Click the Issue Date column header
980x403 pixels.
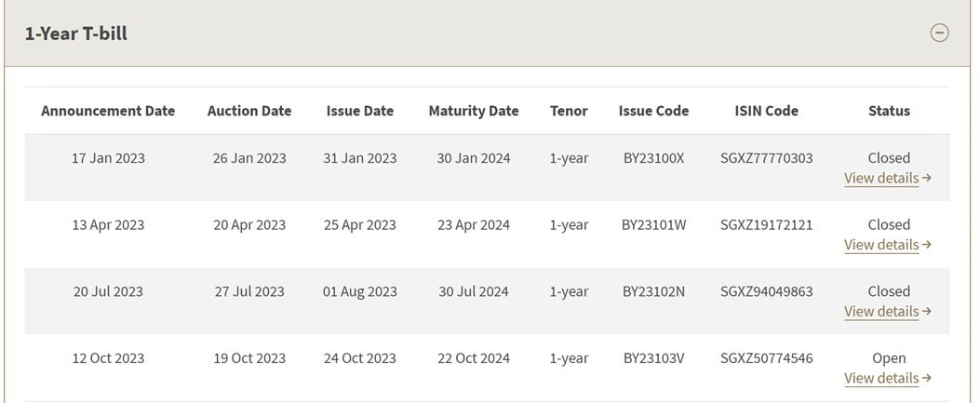tap(360, 111)
